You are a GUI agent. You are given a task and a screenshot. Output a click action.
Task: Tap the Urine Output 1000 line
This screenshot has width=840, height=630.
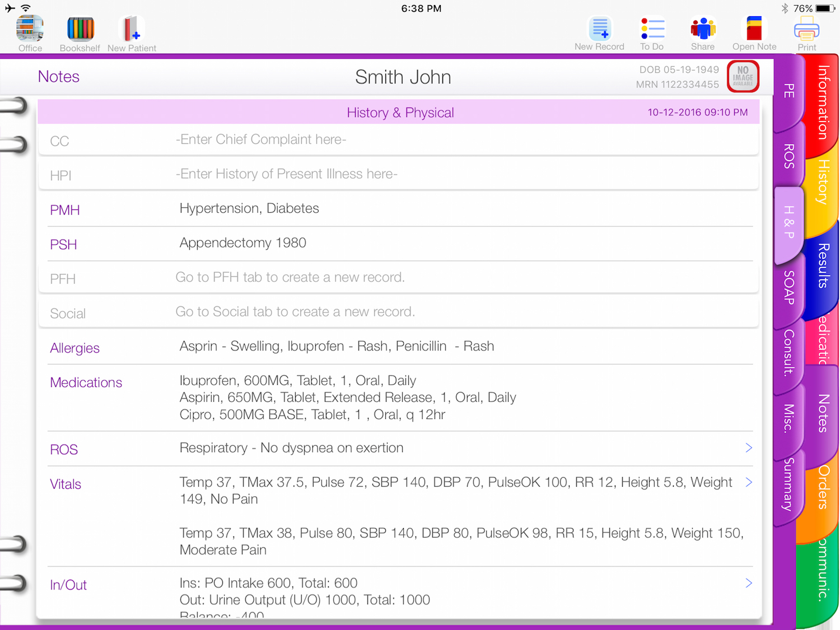[x=305, y=600]
